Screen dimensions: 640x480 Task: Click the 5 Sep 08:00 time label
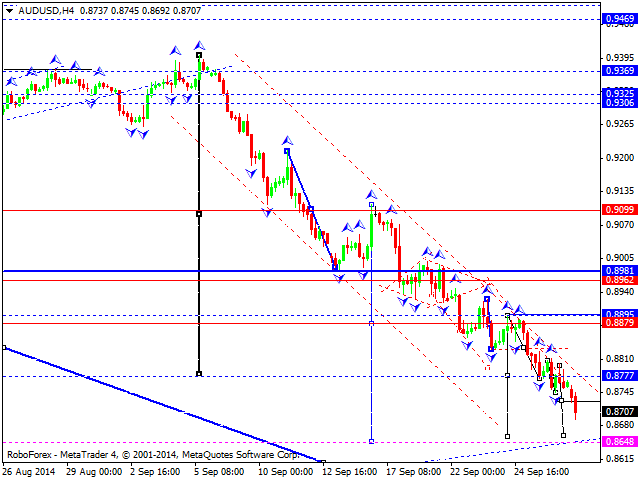219,472
